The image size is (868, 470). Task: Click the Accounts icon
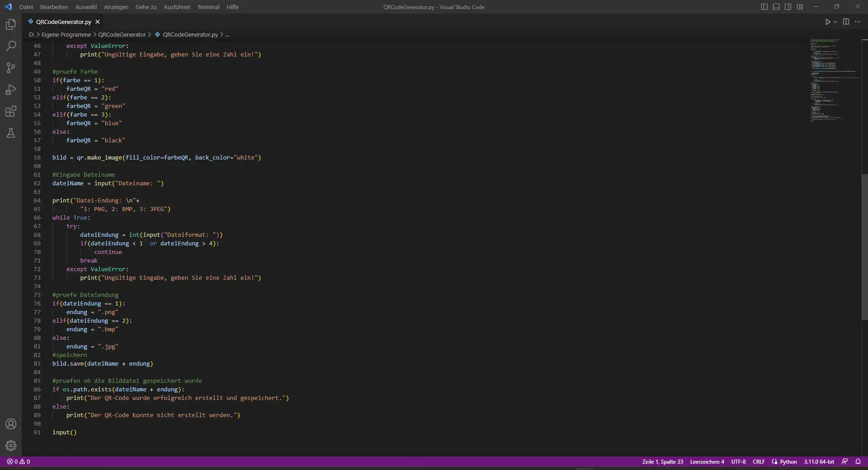click(11, 424)
